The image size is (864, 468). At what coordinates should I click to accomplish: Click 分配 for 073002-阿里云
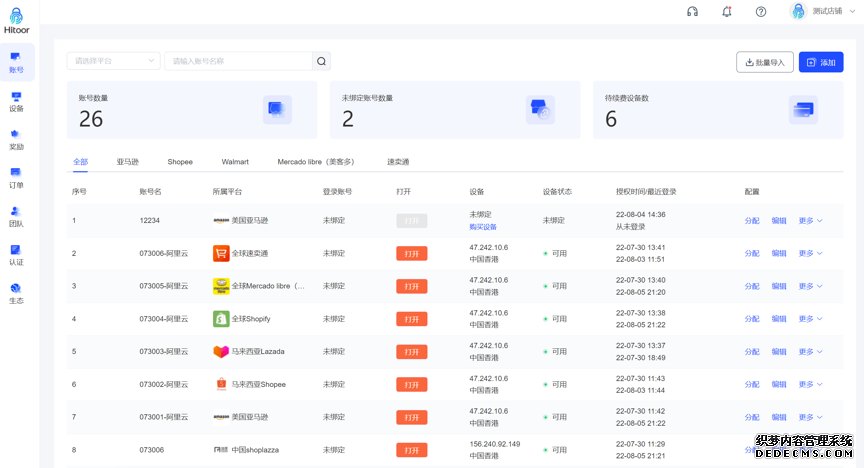click(752, 384)
